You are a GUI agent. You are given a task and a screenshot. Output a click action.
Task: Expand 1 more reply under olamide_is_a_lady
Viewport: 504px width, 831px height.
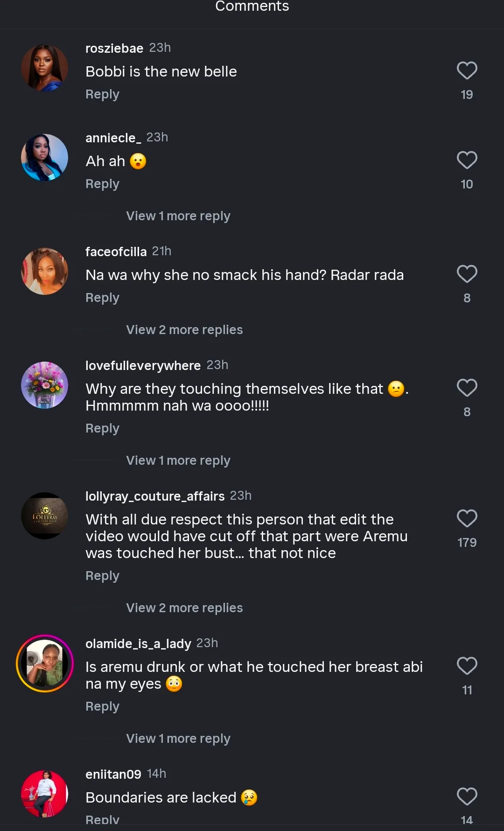(178, 739)
